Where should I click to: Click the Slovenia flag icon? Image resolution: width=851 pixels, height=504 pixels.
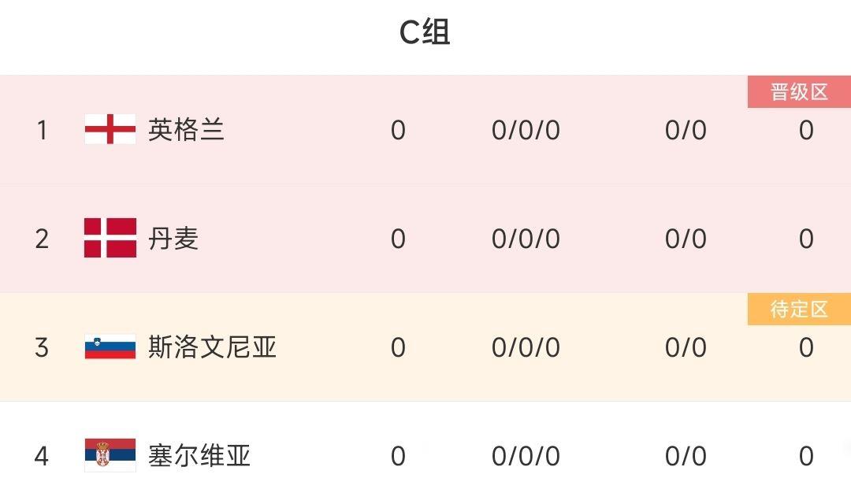pos(110,346)
